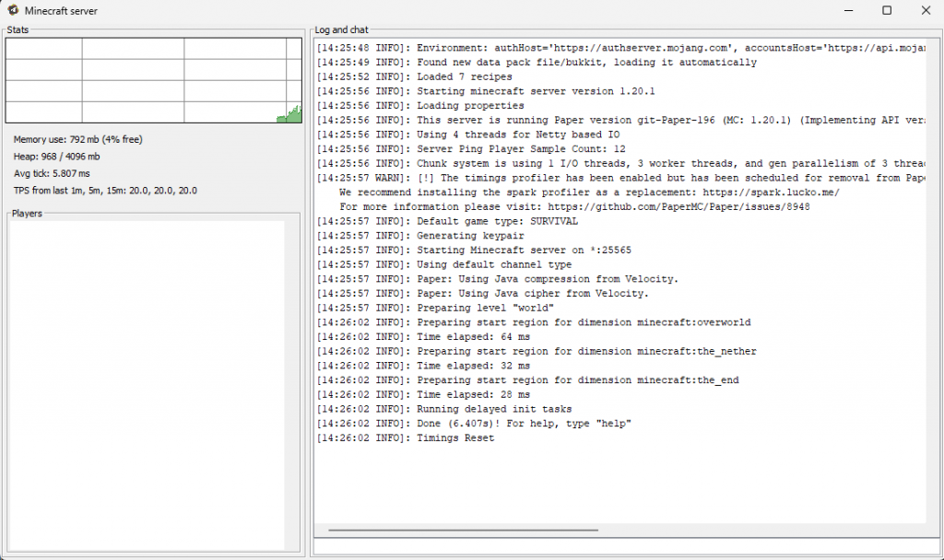Click 'Paper: Using Java compression from Velocity.' line
The width and height of the screenshot is (944, 560).
[x=498, y=279]
